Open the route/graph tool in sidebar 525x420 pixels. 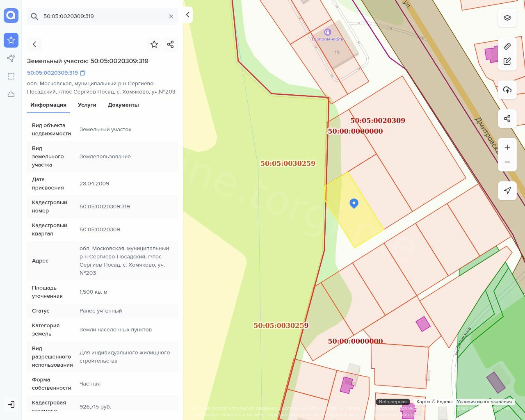coord(11,58)
